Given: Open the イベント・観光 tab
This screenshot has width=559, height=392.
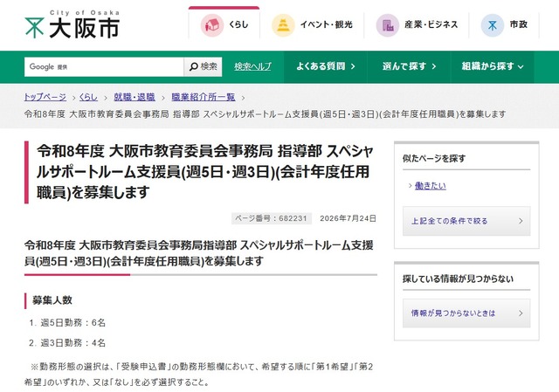Looking at the screenshot, I should [312, 25].
